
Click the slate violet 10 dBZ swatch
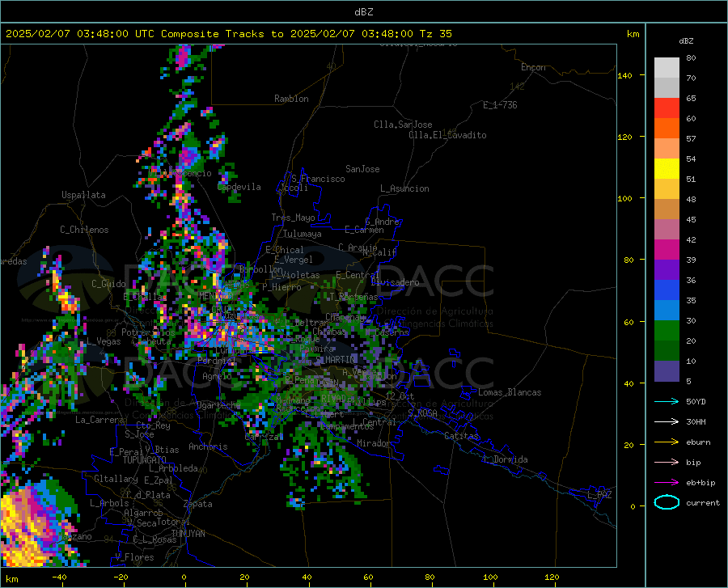pos(667,371)
